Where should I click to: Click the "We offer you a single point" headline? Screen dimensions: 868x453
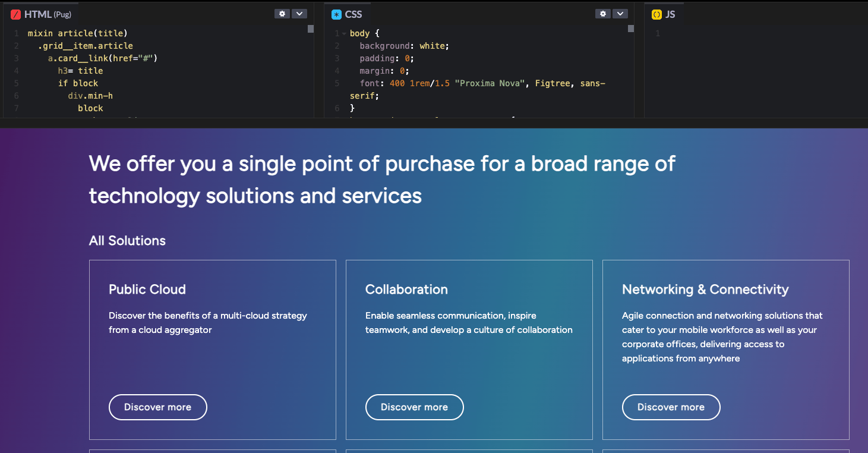point(382,180)
